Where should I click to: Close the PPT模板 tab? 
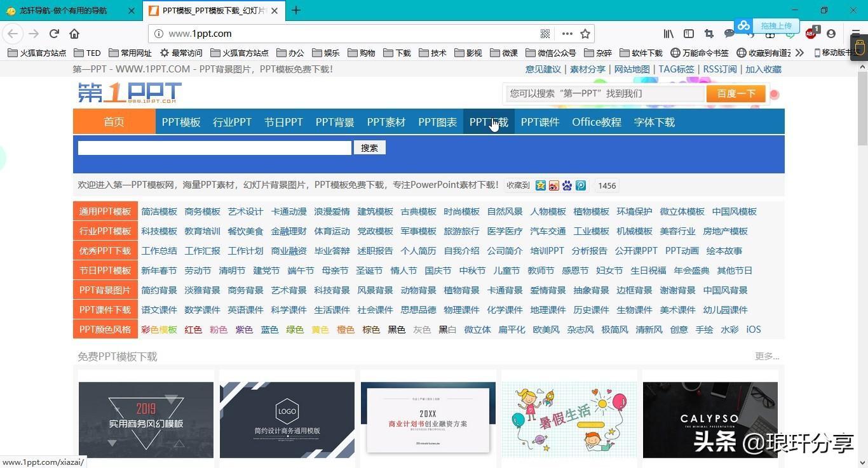[276, 11]
